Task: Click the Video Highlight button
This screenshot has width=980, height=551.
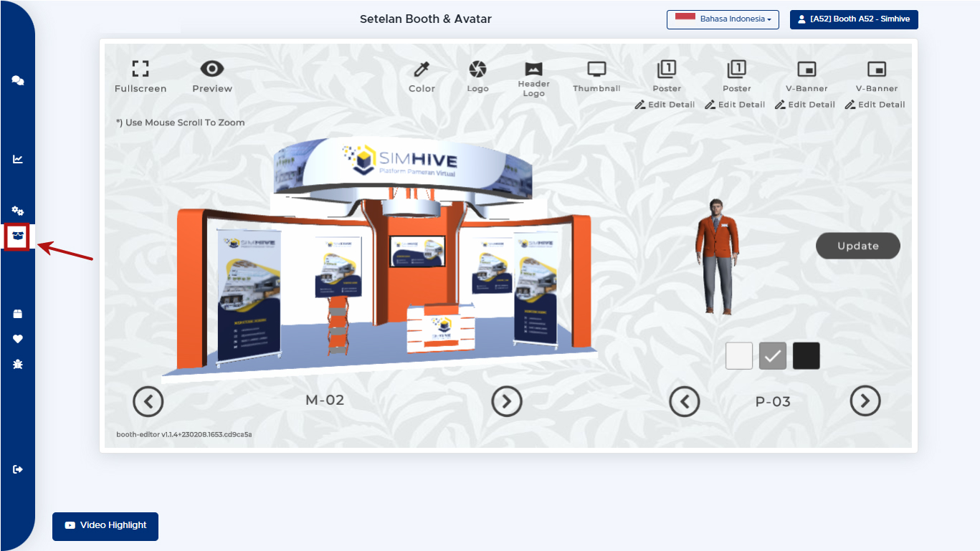Action: point(105,526)
